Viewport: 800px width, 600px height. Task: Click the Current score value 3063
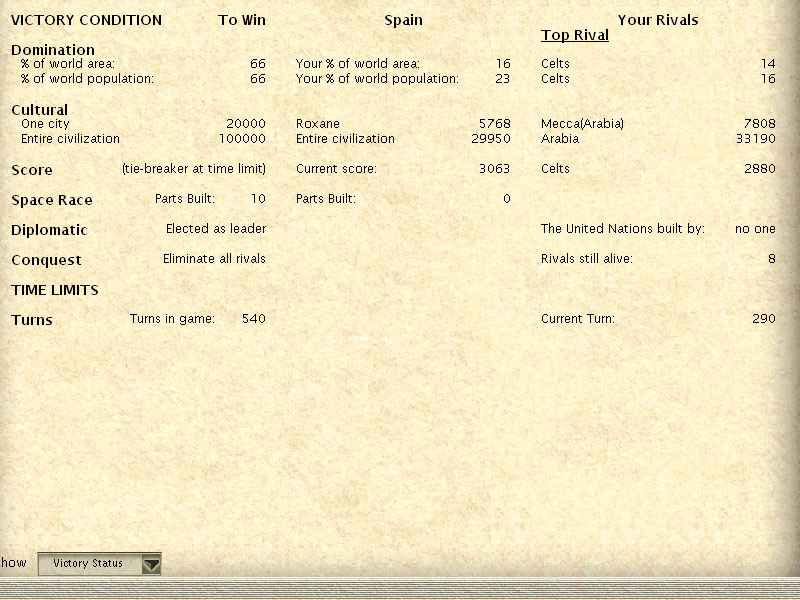click(x=494, y=169)
